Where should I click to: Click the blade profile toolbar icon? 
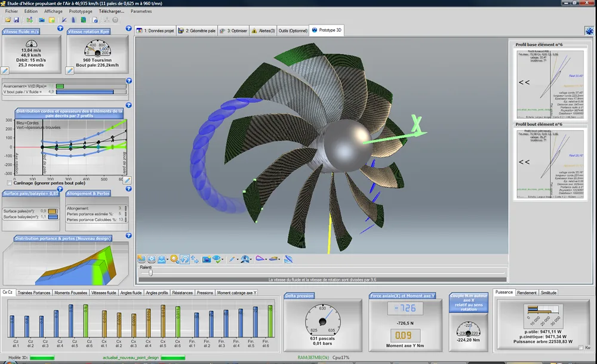[x=73, y=20]
